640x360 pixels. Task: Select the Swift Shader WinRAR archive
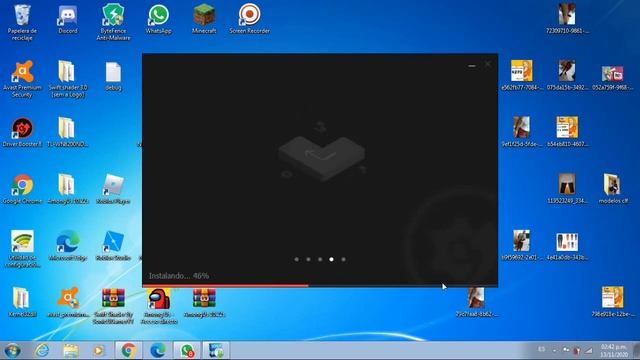coord(113,305)
